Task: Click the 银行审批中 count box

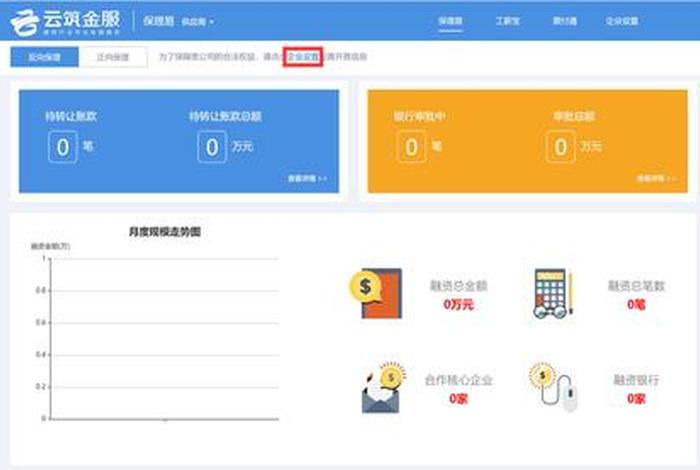Action: tap(411, 147)
